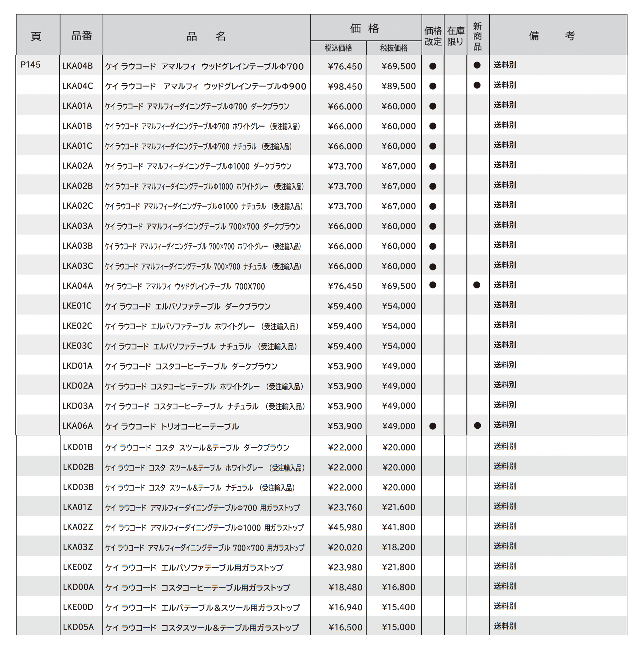Image resolution: width=644 pixels, height=649 pixels.
Task: Click the P145 page reference cell
Action: [31, 65]
